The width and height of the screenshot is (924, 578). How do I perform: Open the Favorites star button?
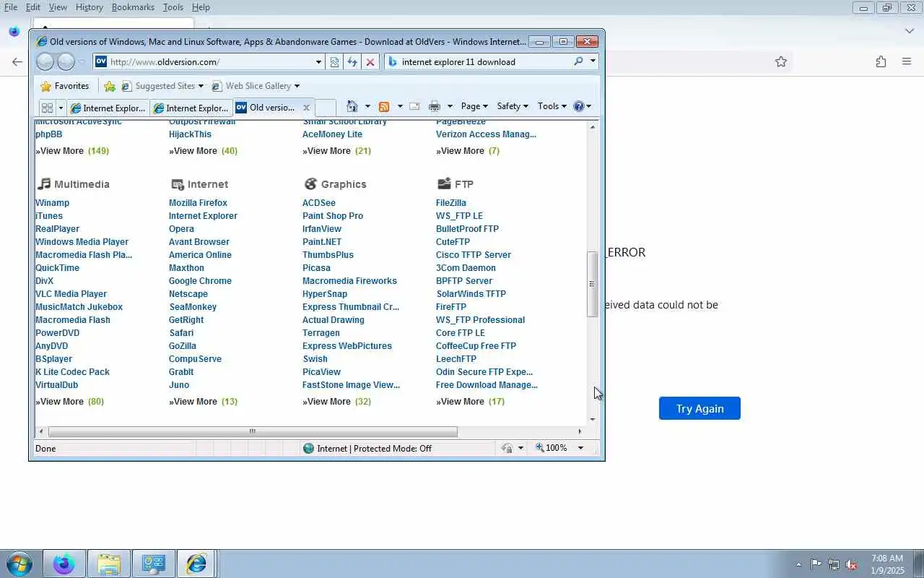point(65,86)
